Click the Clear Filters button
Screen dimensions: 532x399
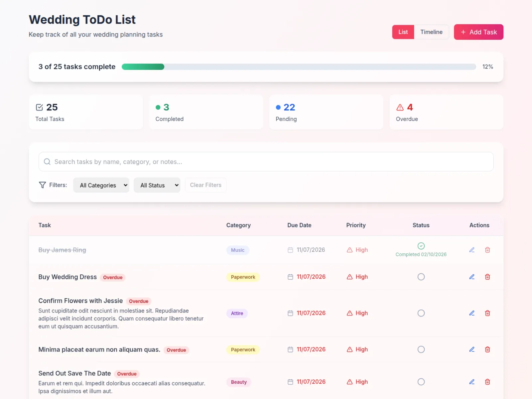click(x=205, y=185)
